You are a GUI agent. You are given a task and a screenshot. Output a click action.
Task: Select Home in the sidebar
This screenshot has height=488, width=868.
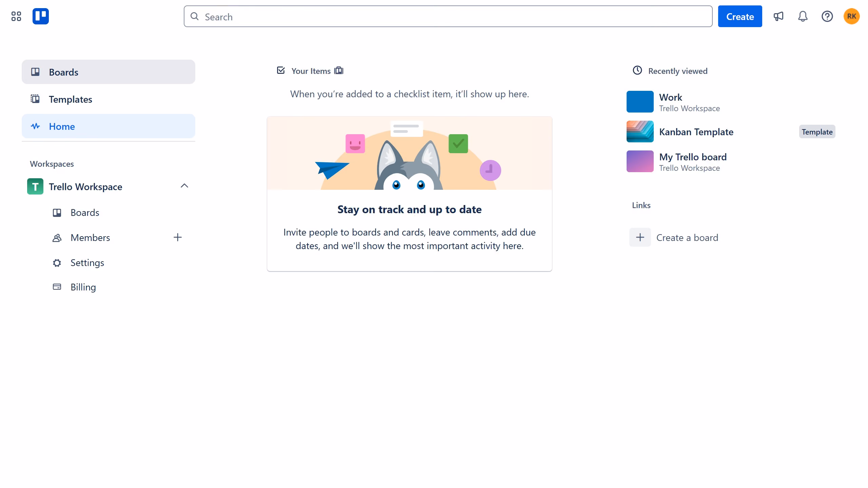click(108, 126)
